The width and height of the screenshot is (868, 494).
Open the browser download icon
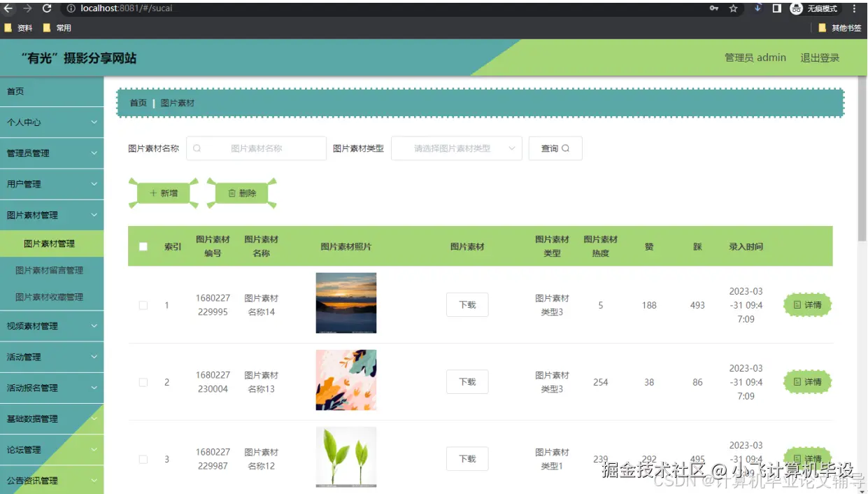coord(757,8)
